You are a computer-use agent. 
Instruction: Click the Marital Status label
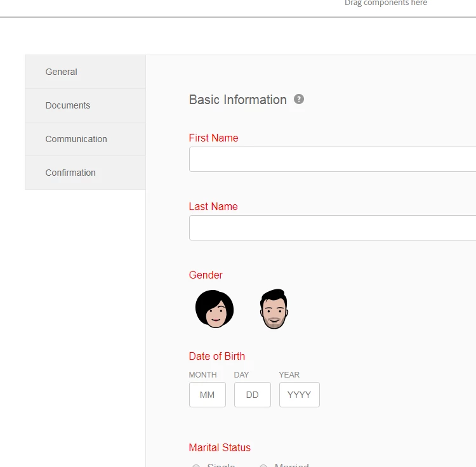(x=220, y=447)
